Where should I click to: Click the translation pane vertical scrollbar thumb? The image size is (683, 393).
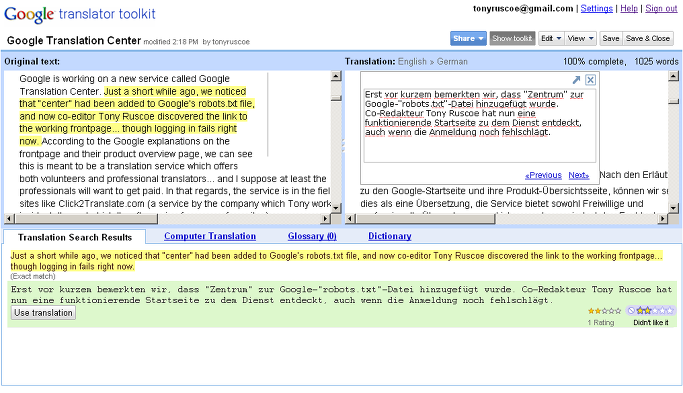(x=673, y=102)
